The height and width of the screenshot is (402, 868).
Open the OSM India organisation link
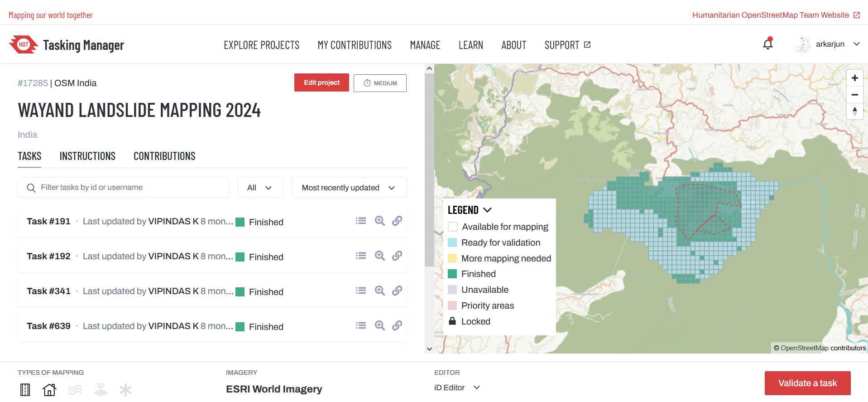[75, 83]
